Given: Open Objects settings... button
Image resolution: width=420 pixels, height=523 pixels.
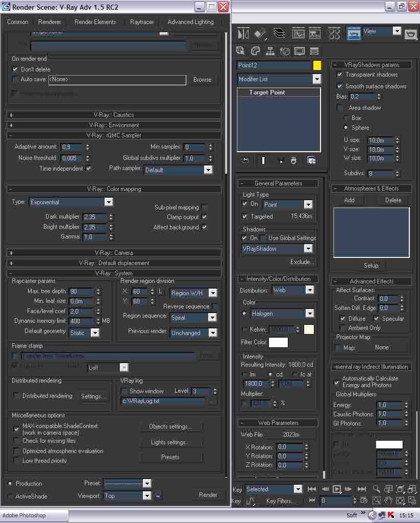Looking at the screenshot, I should point(170,426).
